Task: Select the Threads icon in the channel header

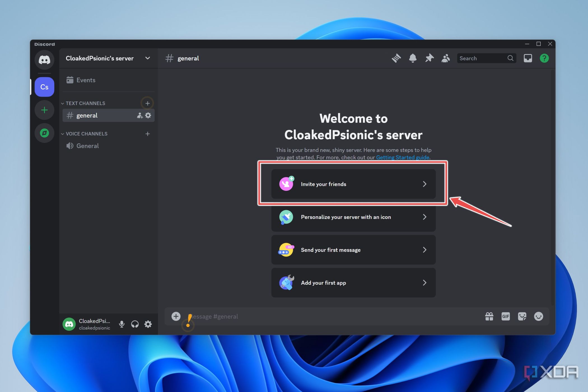Action: [x=396, y=58]
